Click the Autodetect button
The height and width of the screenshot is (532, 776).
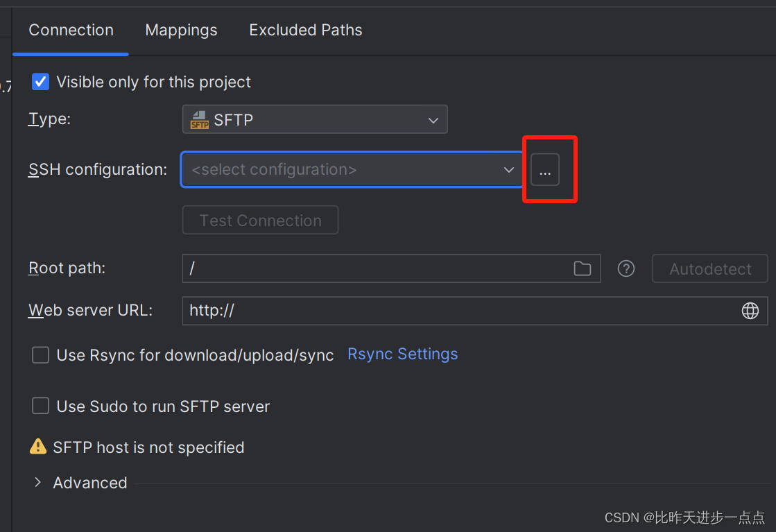coord(709,268)
